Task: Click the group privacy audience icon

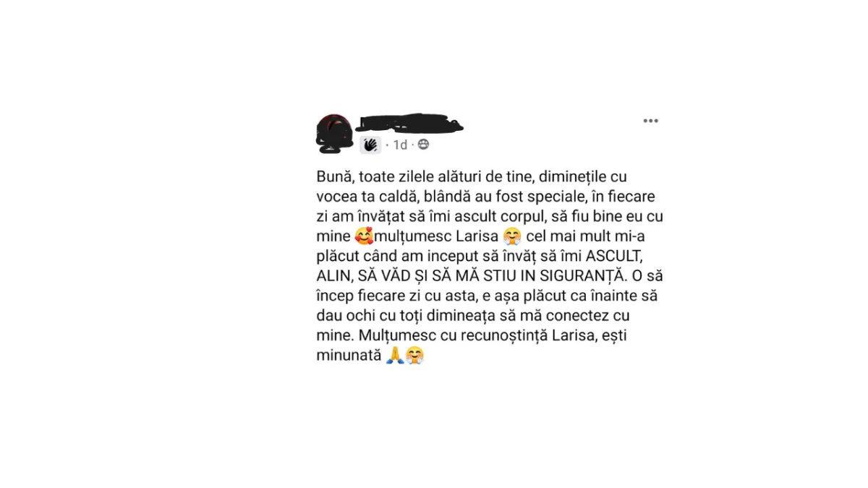Action: point(423,145)
